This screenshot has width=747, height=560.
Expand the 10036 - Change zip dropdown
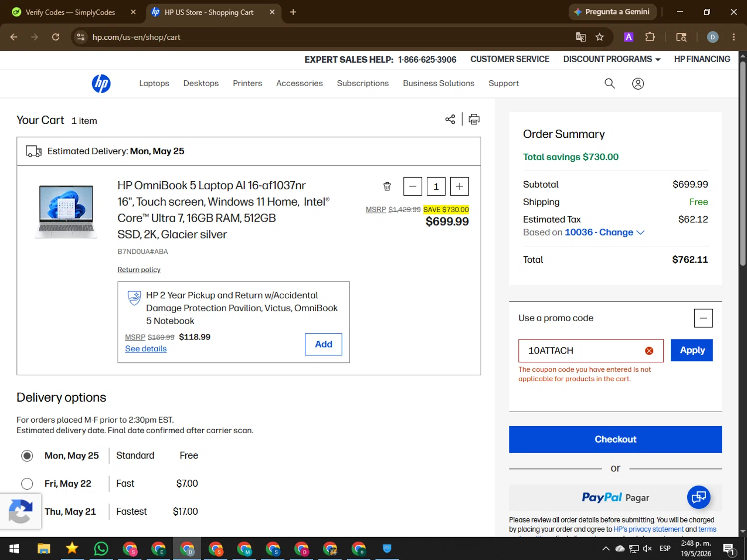click(605, 232)
